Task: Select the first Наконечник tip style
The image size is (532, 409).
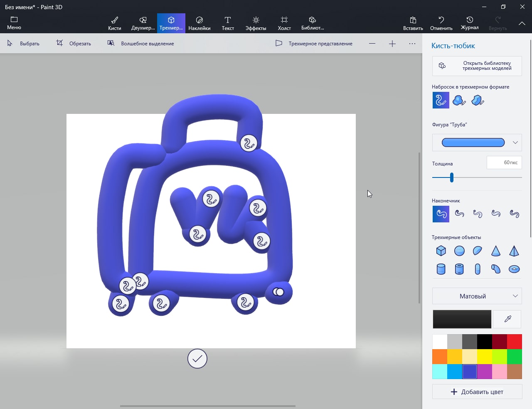Action: point(441,214)
